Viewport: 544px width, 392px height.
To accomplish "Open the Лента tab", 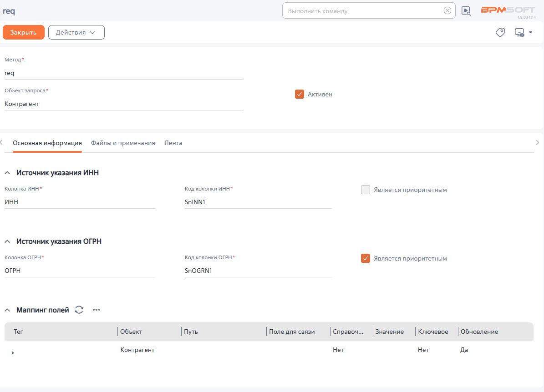I will [173, 143].
